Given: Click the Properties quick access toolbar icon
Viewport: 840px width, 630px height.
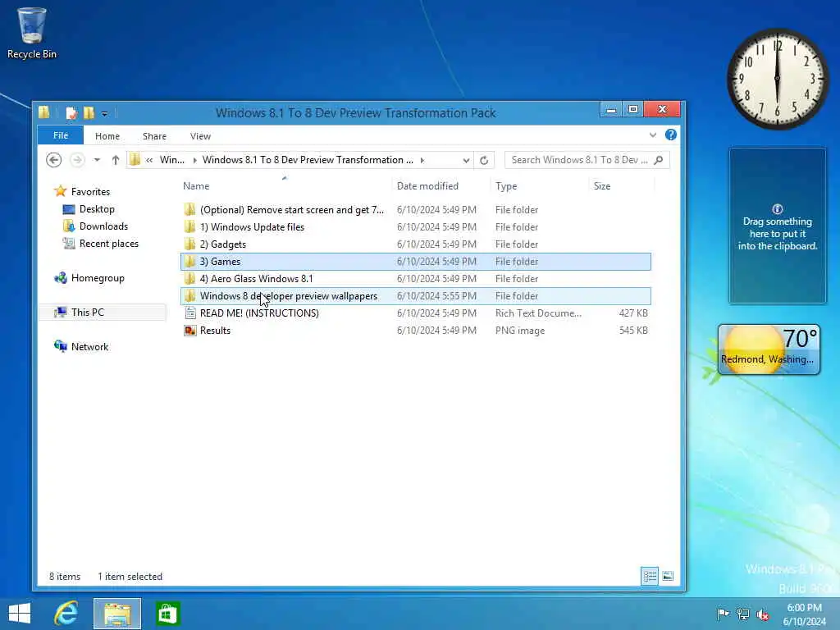Looking at the screenshot, I should click(x=71, y=113).
